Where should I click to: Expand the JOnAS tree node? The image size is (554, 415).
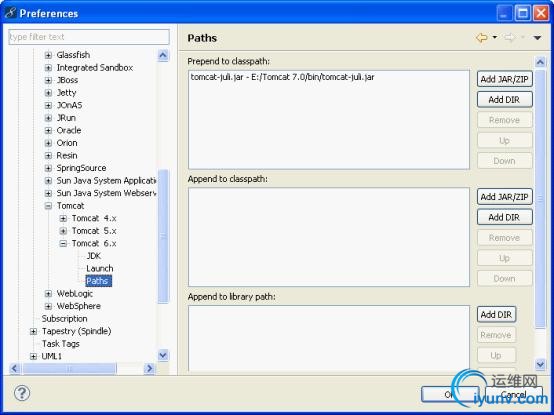coord(48,105)
